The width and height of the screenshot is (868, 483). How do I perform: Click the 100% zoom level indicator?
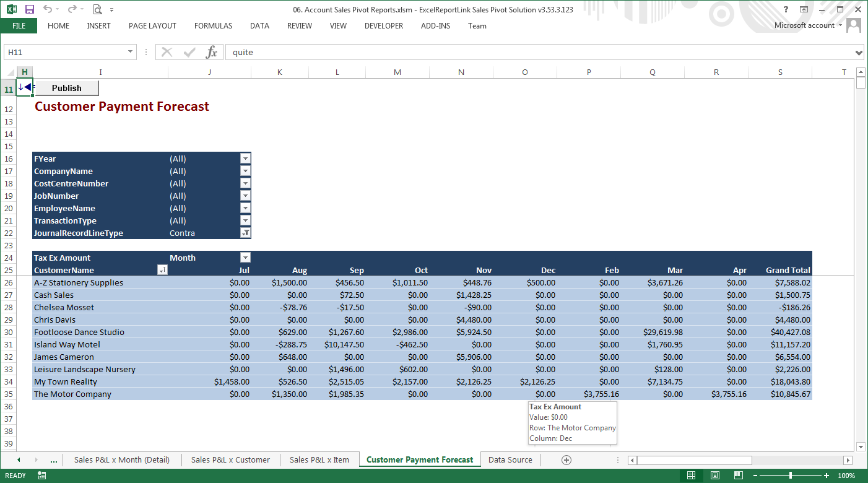coord(846,476)
